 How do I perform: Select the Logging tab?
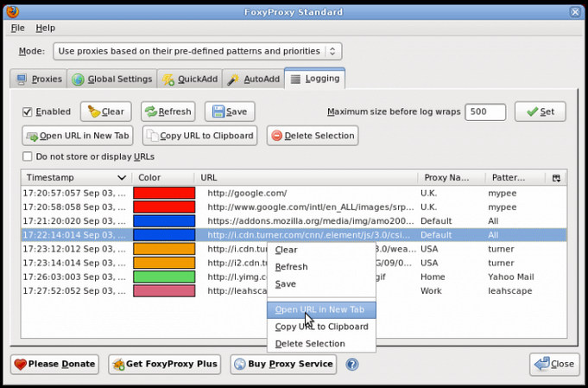pyautogui.click(x=315, y=79)
